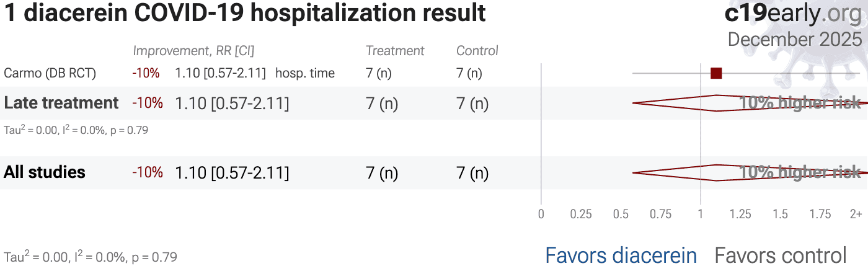Click the 1.25 axis tick label
Image resolution: width=868 pixels, height=266 pixels.
click(x=740, y=215)
